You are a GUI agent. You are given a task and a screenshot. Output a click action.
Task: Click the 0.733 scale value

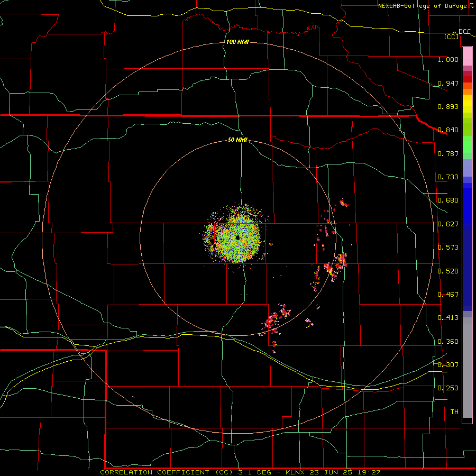pos(448,177)
